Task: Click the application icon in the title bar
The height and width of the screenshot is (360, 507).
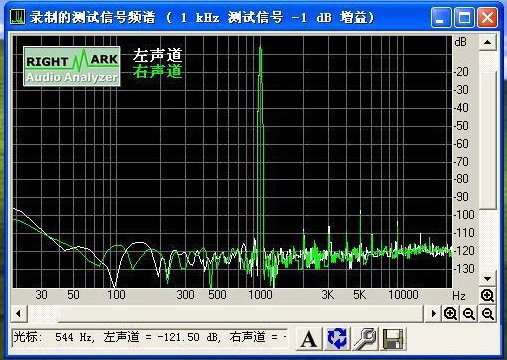Action: click(17, 16)
